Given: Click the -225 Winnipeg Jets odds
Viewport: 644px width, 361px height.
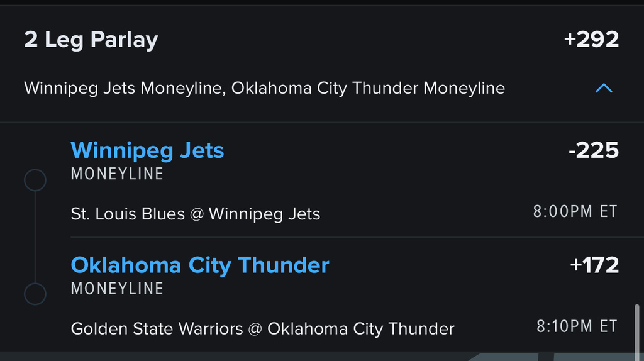Looking at the screenshot, I should coord(594,150).
